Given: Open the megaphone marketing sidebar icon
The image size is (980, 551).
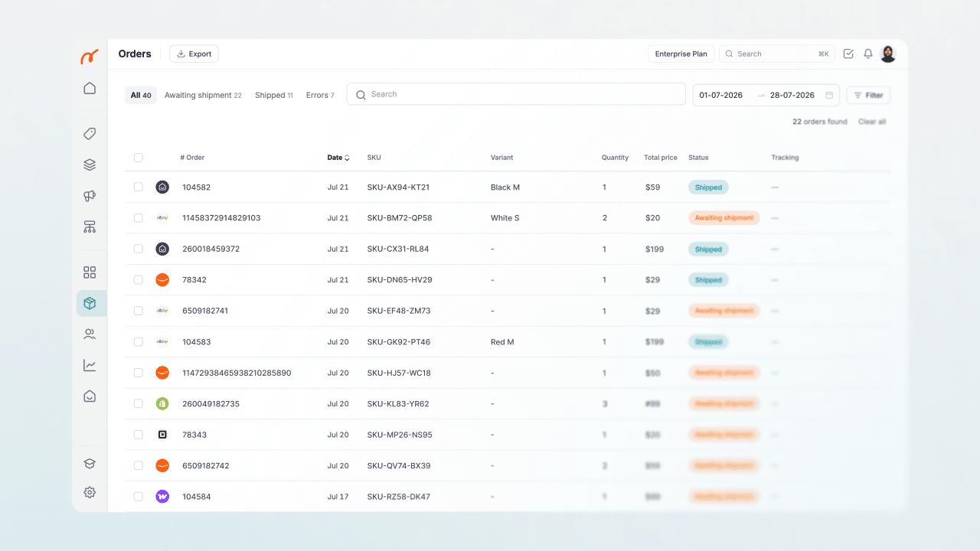Looking at the screenshot, I should coord(90,196).
